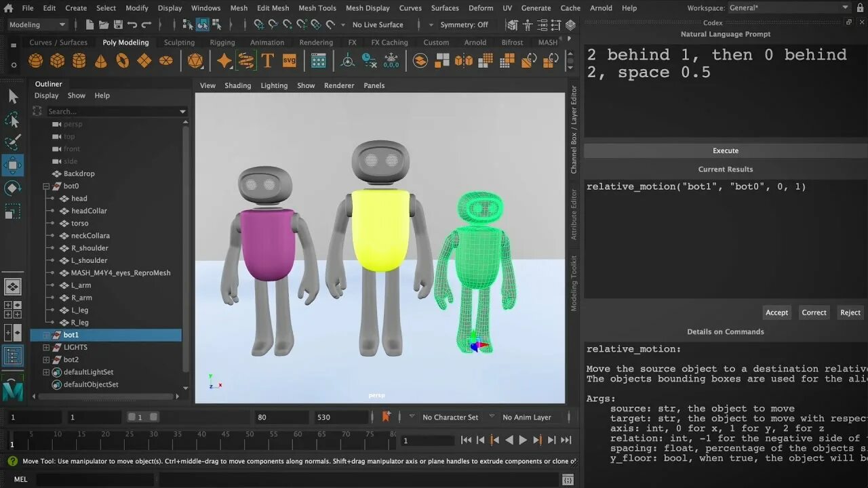Viewport: 868px width, 488px height.
Task: Open the Script Editor icon
Action: (x=568, y=480)
